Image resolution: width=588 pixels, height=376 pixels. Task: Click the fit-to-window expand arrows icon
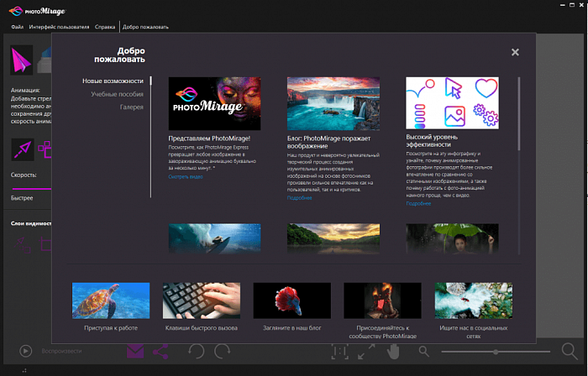pos(366,352)
